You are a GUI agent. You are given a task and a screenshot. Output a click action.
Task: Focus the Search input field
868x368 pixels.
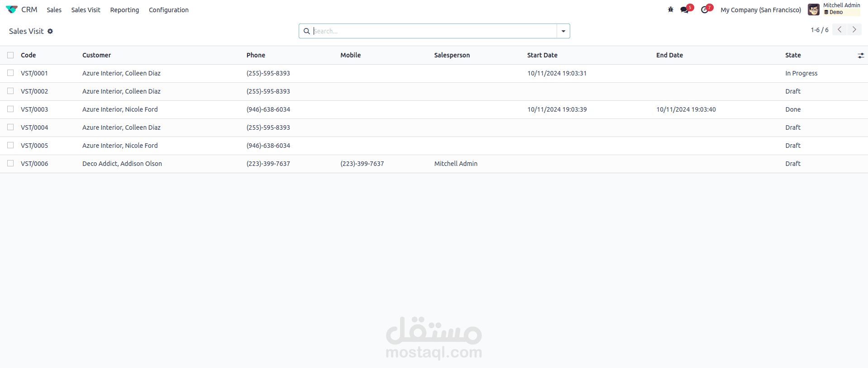click(434, 31)
